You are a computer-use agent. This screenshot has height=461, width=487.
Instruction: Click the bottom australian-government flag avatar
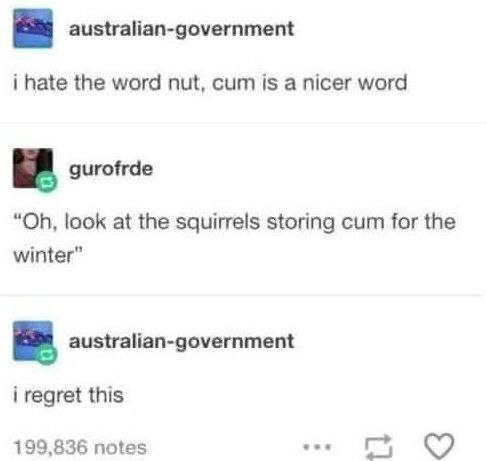(33, 341)
